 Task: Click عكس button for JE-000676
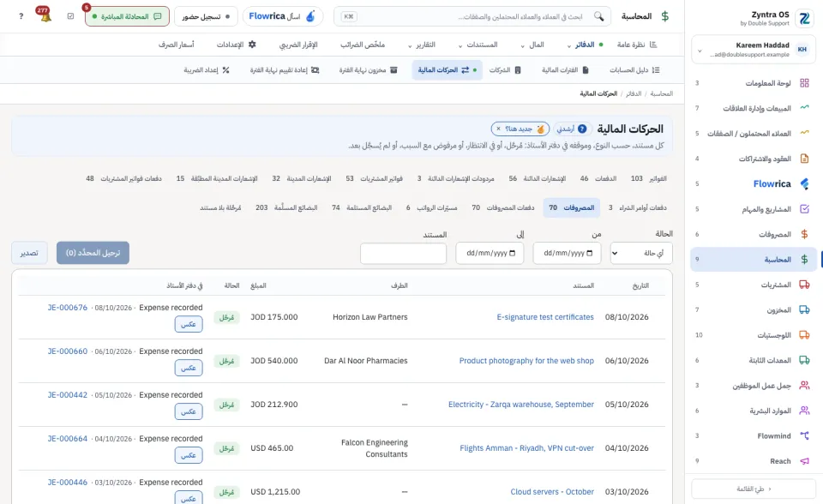(189, 324)
